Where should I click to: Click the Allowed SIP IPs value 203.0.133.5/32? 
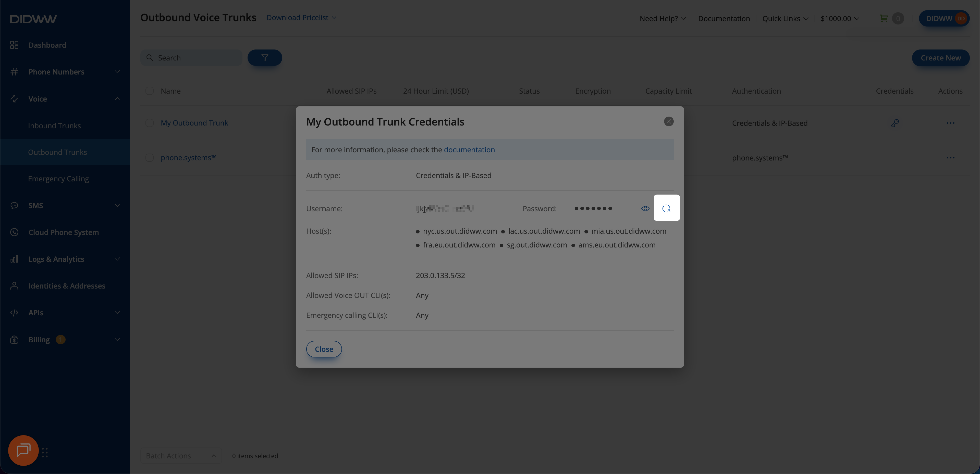click(440, 275)
